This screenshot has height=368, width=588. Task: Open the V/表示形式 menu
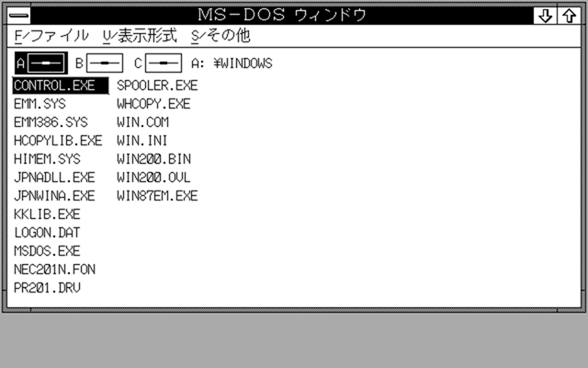tap(140, 36)
